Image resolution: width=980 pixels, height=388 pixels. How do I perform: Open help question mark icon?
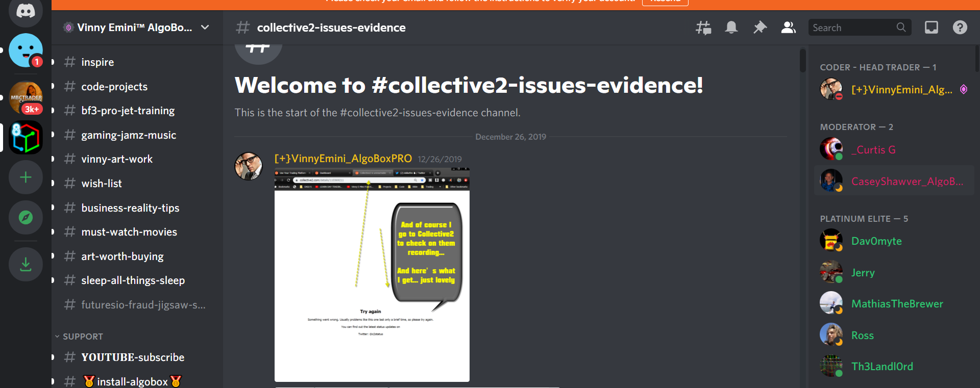pos(960,28)
